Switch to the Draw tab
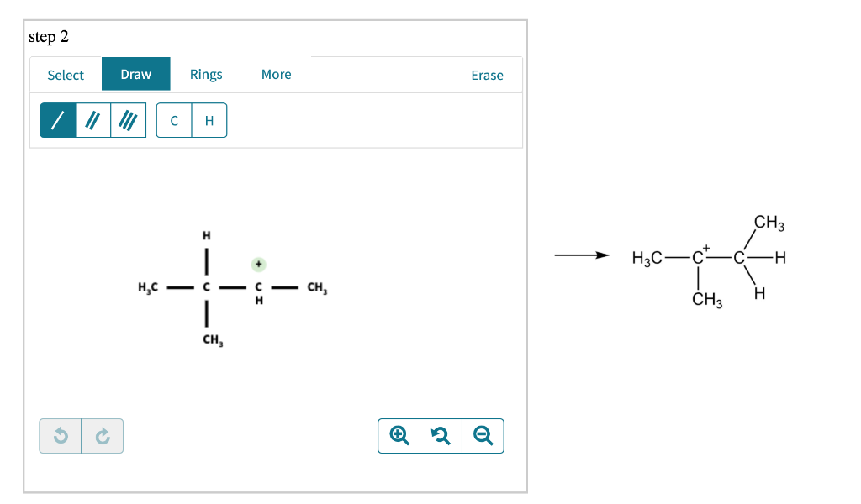861x504 pixels. point(135,74)
